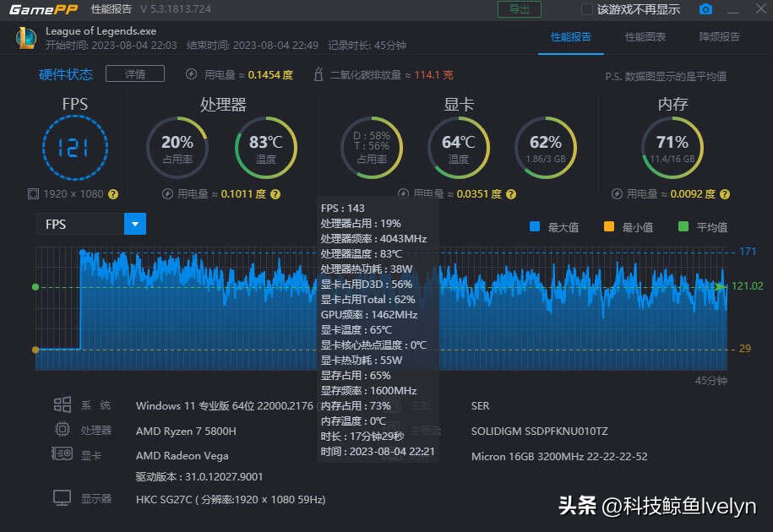Click the lightning power icon beside 用电量

(x=191, y=74)
